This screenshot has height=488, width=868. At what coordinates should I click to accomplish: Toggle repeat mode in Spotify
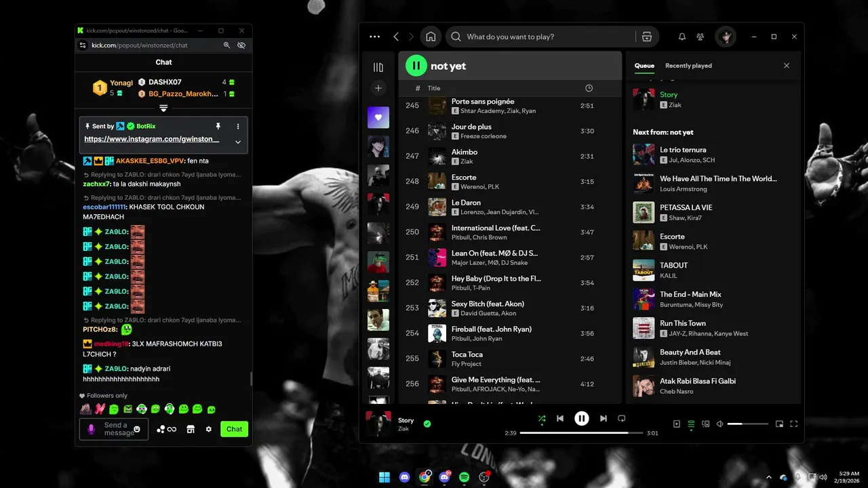(622, 418)
